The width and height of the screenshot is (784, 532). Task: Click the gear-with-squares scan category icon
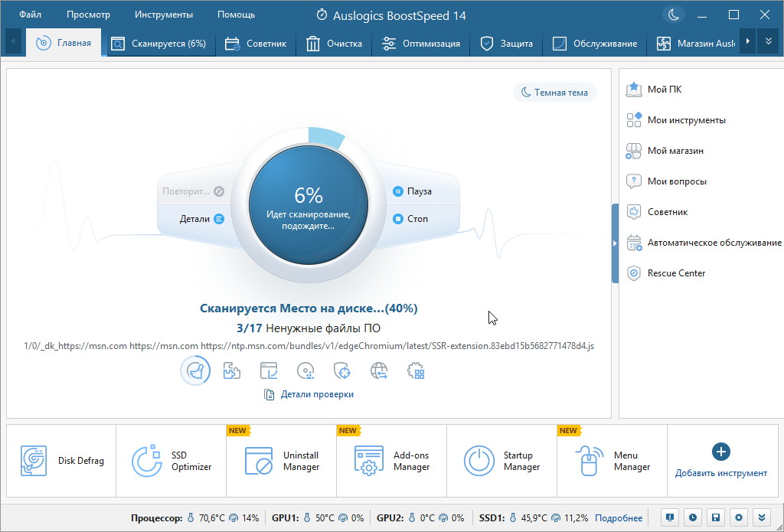416,371
